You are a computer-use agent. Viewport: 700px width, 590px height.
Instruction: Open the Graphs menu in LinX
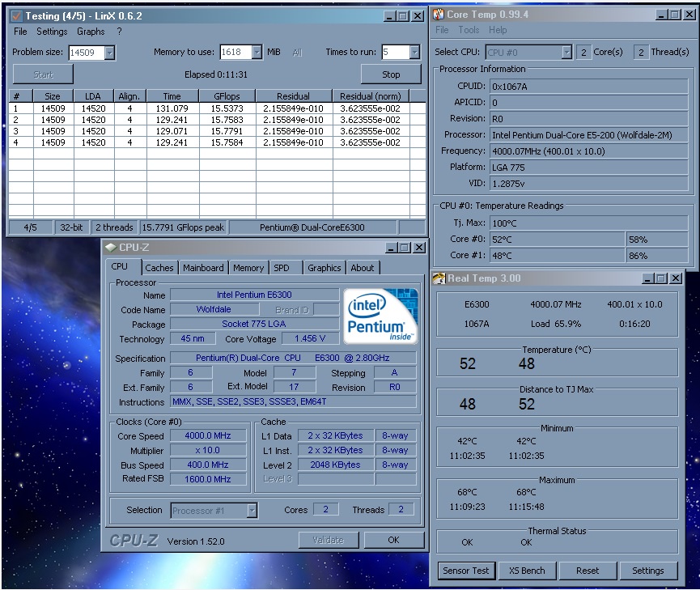pyautogui.click(x=91, y=32)
